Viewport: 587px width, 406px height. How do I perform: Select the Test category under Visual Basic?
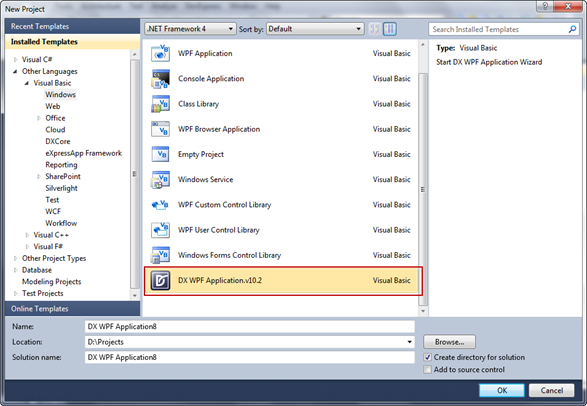(52, 200)
